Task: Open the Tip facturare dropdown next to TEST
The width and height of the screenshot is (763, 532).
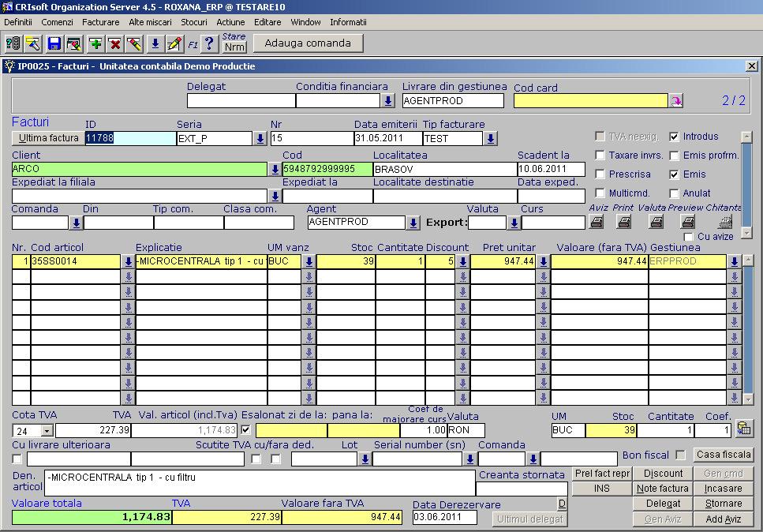Action: (x=491, y=139)
